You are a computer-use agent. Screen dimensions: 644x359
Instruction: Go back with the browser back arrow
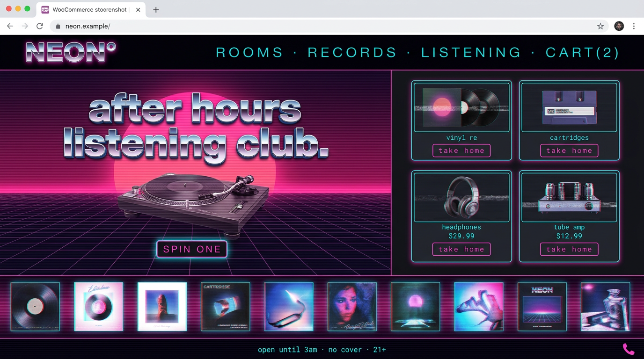coord(10,26)
